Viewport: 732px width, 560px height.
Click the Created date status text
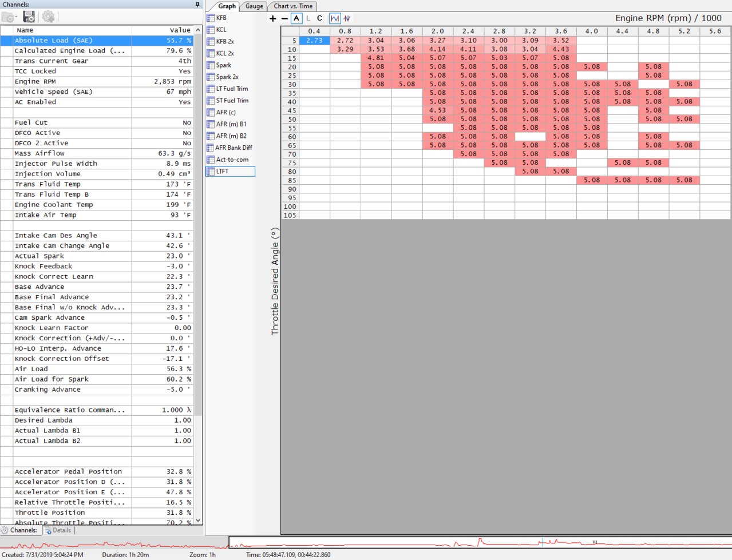[42, 555]
